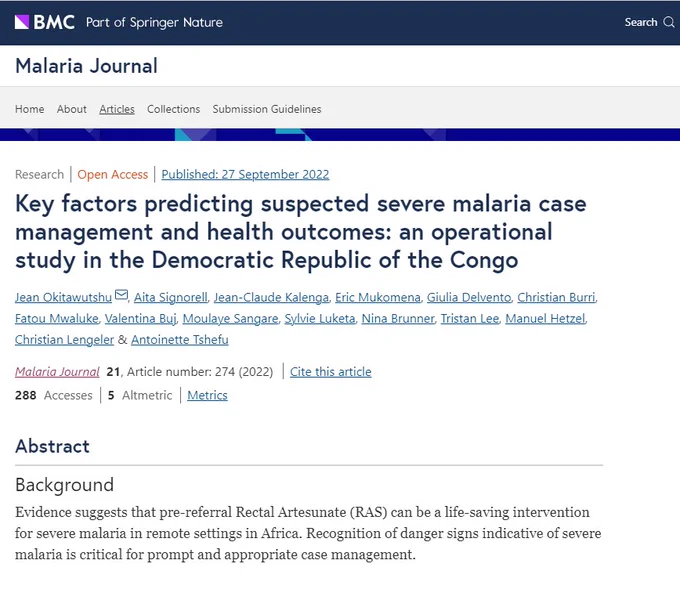Open the Home menu item

click(x=29, y=109)
